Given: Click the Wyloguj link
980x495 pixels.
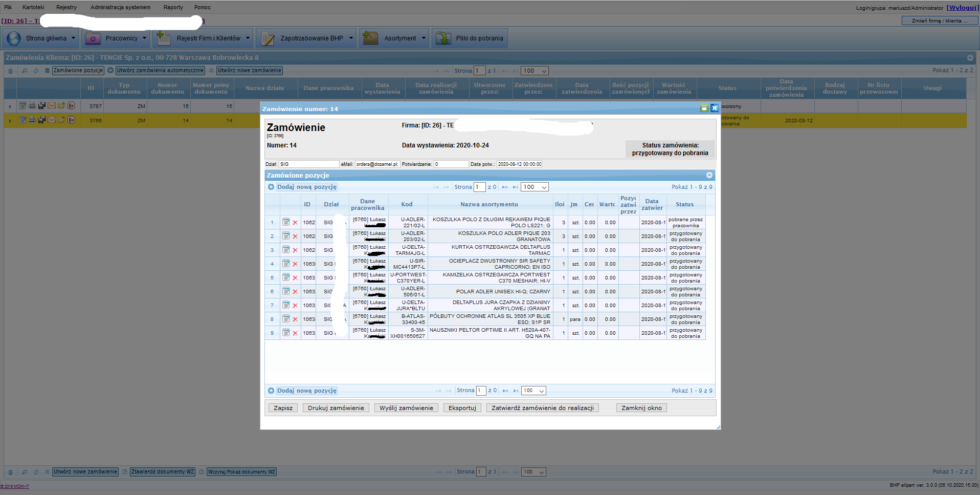Looking at the screenshot, I should tap(962, 8).
